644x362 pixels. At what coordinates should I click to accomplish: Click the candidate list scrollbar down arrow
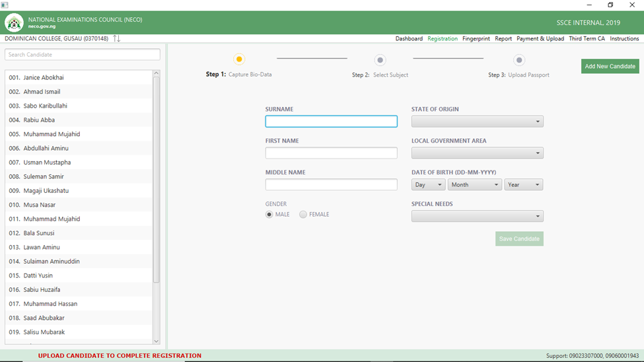[x=157, y=341]
